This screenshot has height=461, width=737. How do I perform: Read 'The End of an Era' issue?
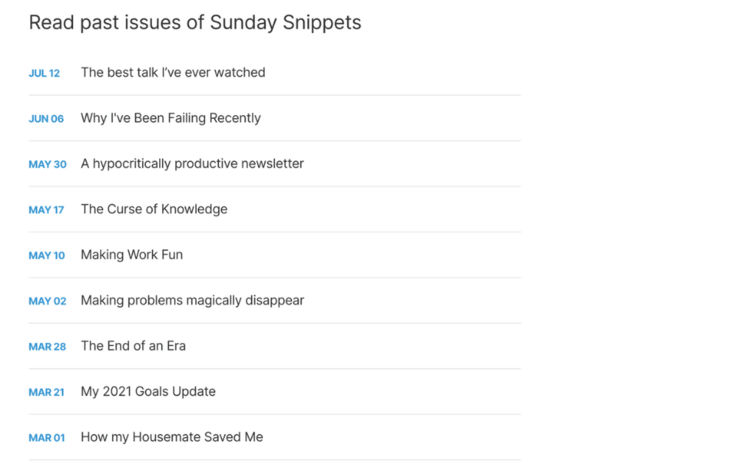(133, 346)
